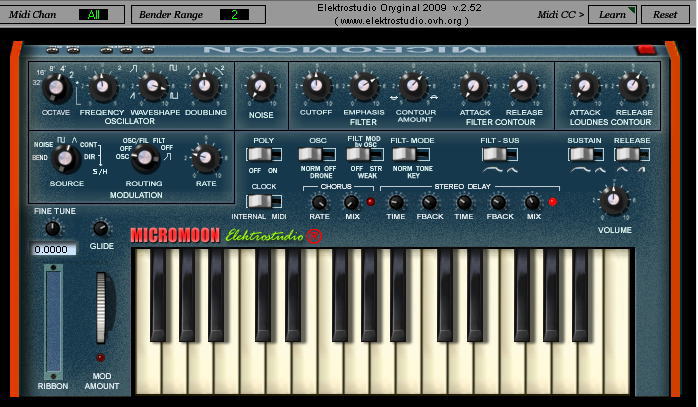This screenshot has width=698, height=407.
Task: Toggle the Chorus red LED button
Action: tap(370, 202)
